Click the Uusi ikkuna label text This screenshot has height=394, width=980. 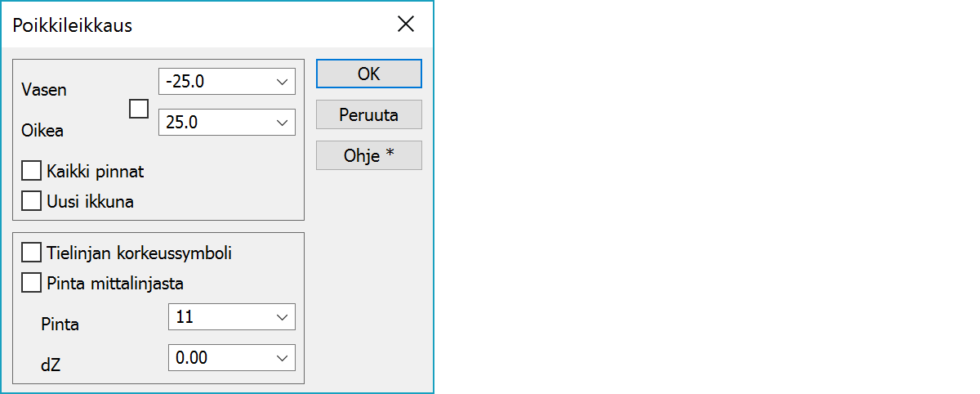[91, 201]
